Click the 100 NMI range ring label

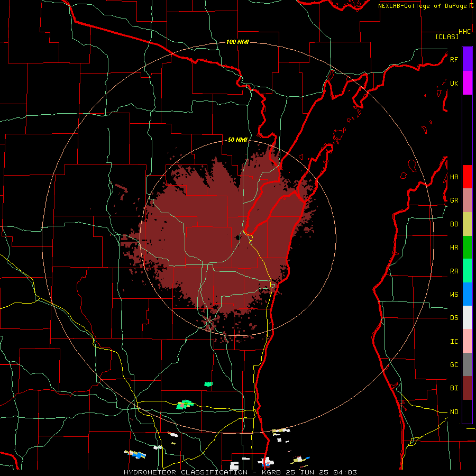[237, 42]
